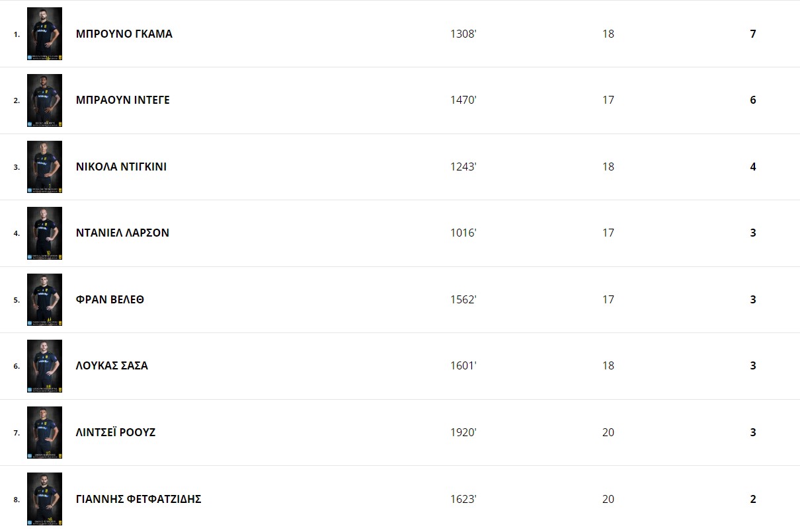Click ΜΠΡΟΥΝΟ ΓΚΑΜΑ player name

pos(124,34)
